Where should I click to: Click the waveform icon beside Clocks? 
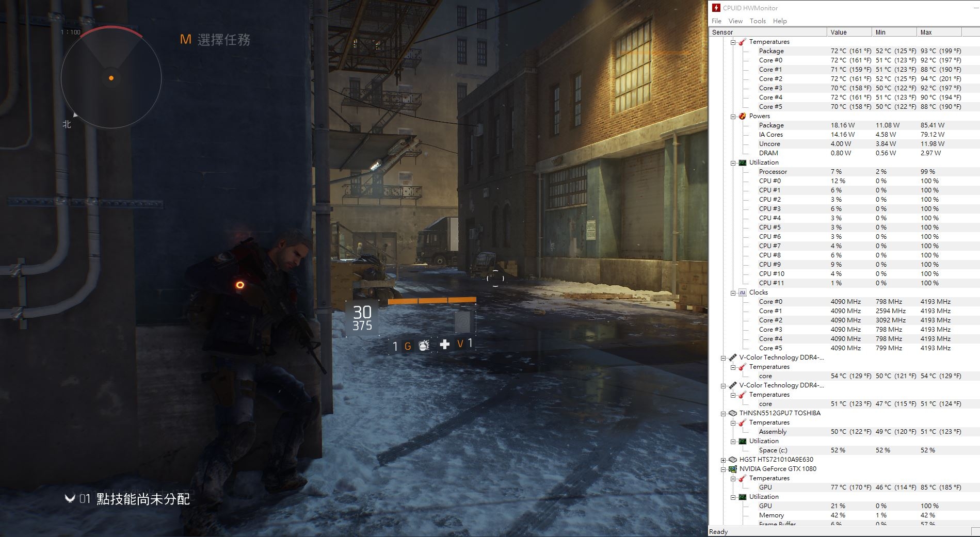point(742,292)
